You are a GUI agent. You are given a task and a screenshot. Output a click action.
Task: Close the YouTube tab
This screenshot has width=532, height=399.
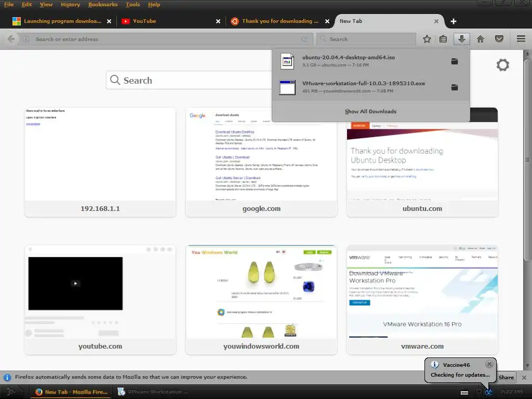tap(218, 21)
